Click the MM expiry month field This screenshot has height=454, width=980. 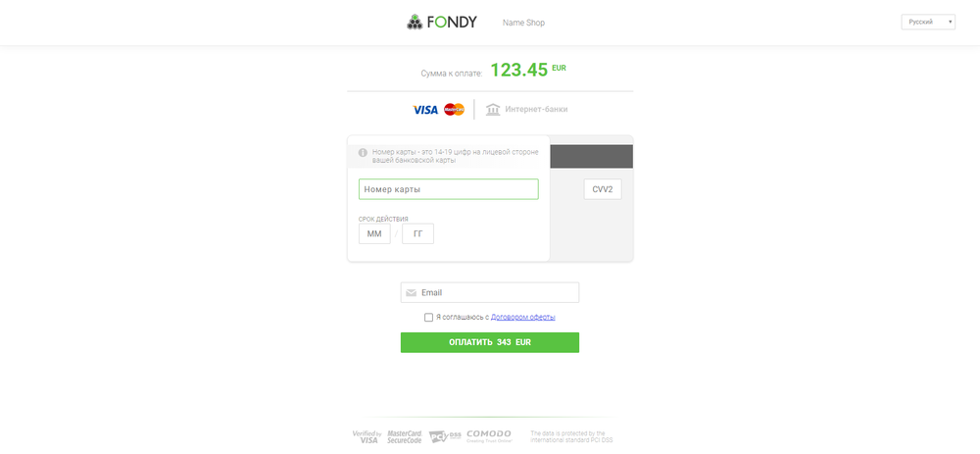tap(374, 234)
